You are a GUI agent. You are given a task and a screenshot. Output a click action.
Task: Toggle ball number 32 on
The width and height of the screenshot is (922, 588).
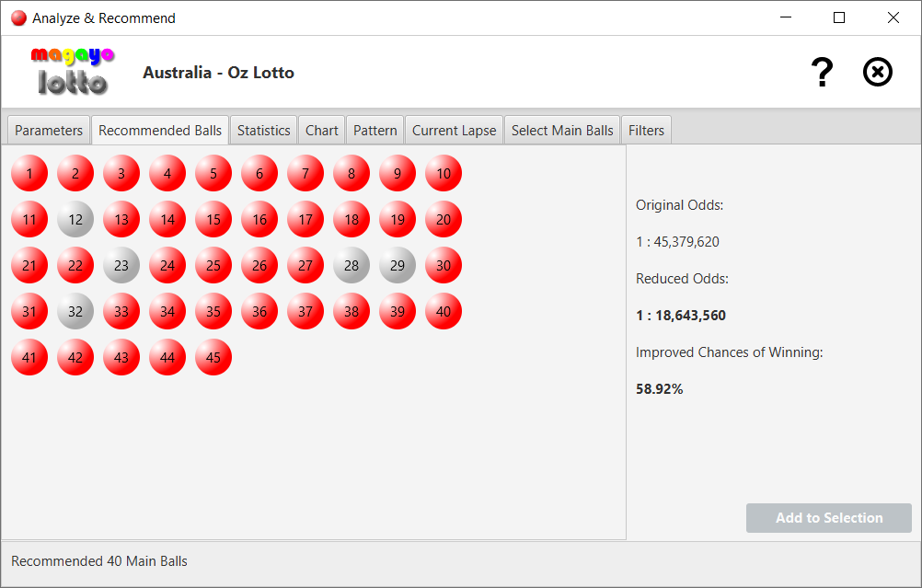(75, 311)
